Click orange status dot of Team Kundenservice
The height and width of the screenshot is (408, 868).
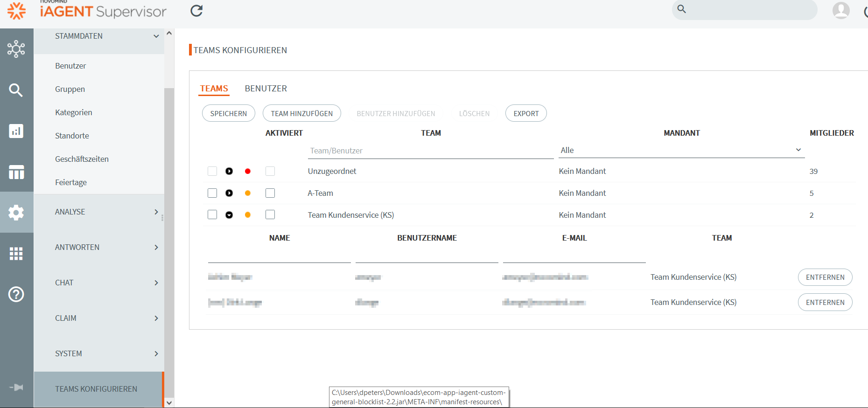coord(248,215)
